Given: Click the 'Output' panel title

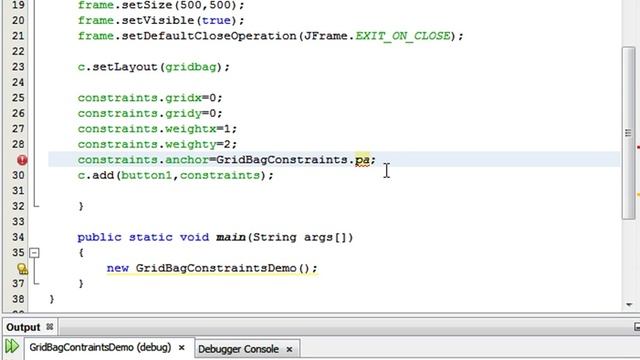Looking at the screenshot, I should tap(23, 327).
